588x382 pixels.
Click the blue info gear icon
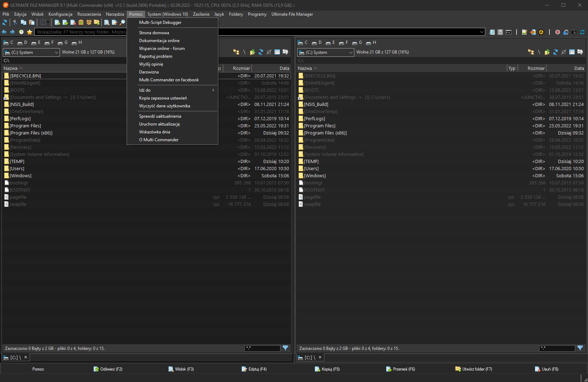click(x=566, y=32)
